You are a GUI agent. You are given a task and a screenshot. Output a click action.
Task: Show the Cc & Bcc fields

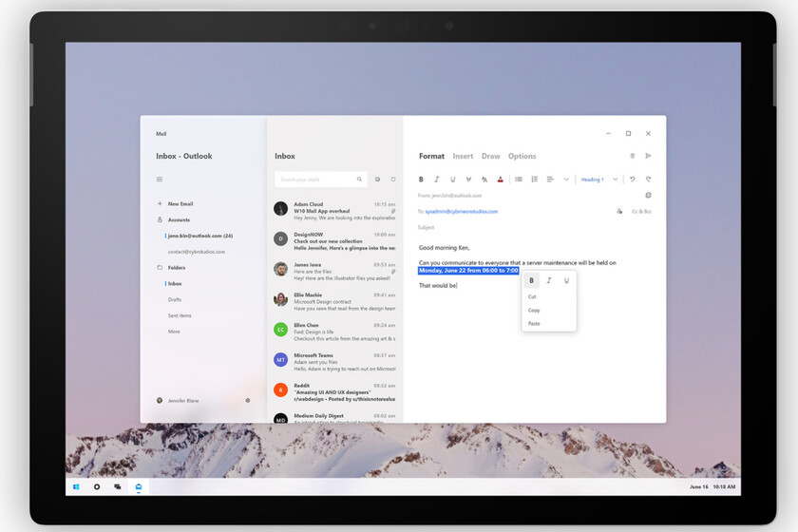coord(642,211)
